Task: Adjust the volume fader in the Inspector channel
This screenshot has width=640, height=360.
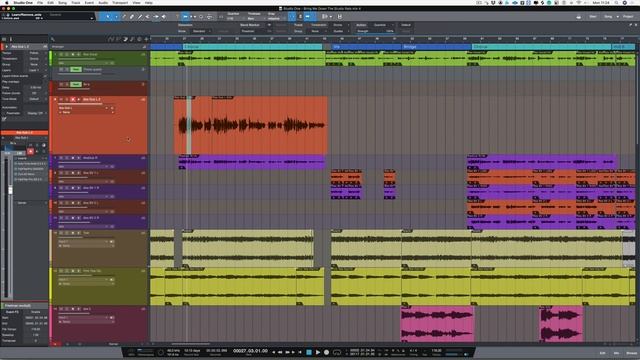Action: [10, 190]
